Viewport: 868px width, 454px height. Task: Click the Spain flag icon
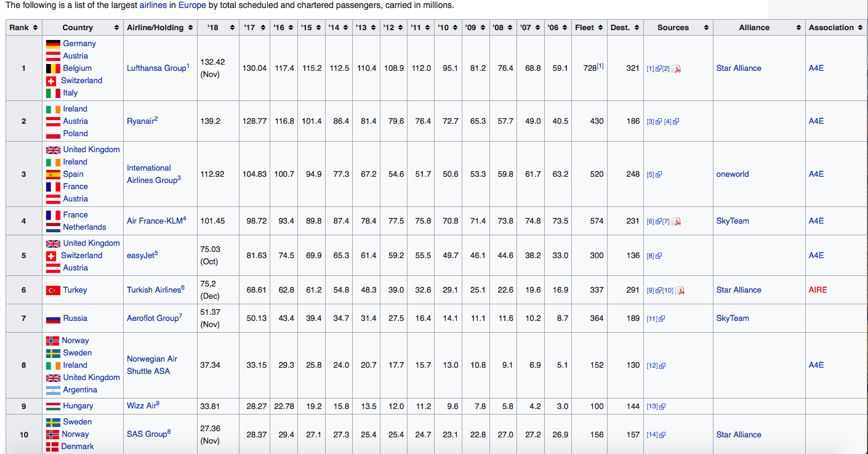(x=53, y=174)
